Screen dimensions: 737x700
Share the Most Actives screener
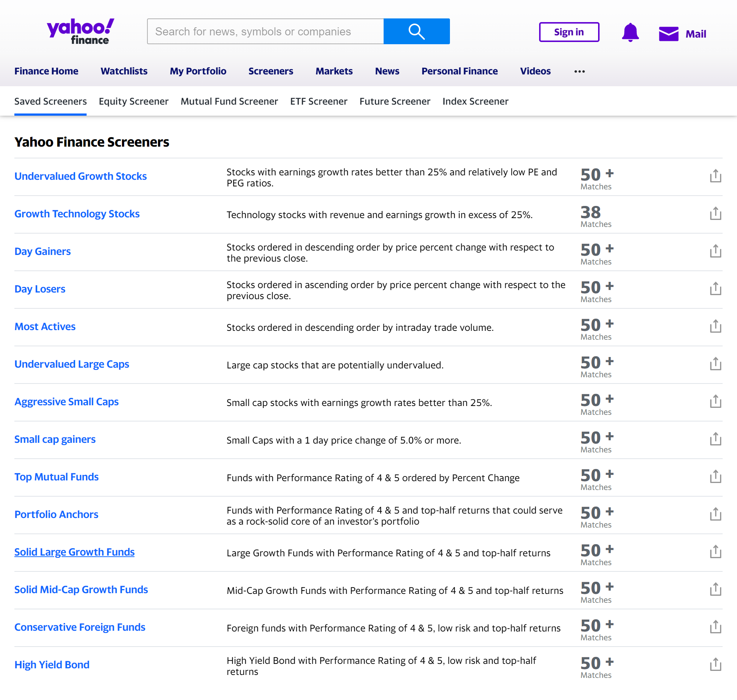715,326
